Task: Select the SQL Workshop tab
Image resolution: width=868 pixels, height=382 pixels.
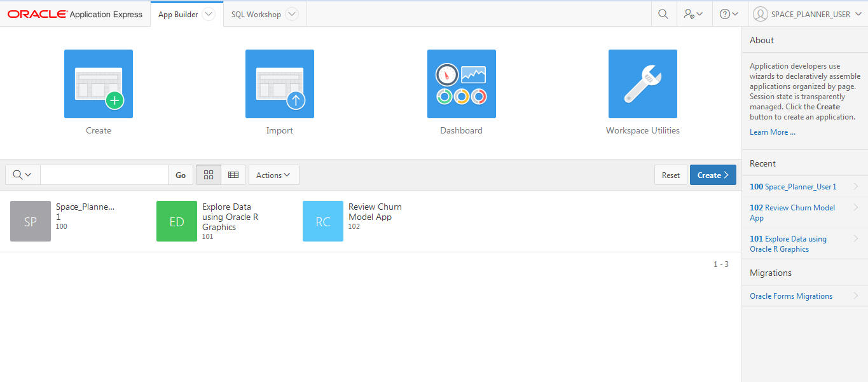Action: [256, 14]
